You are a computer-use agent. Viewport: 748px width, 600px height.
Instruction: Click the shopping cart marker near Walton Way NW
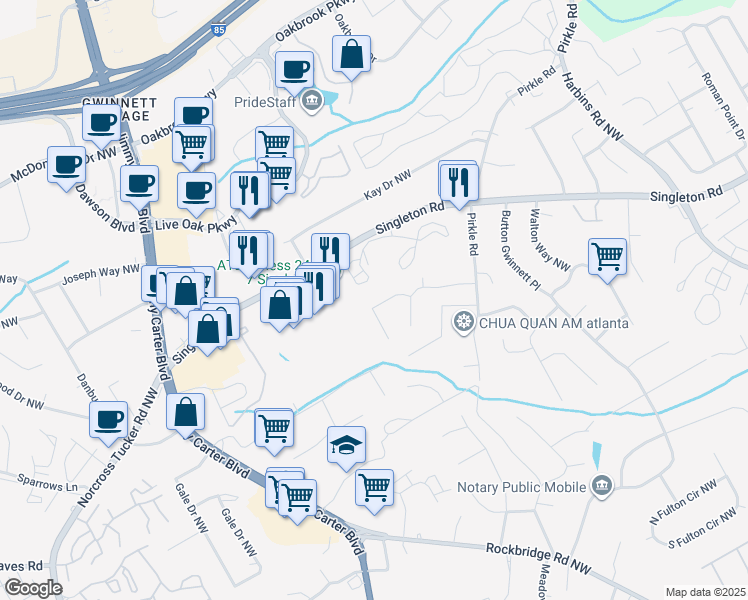pos(607,257)
